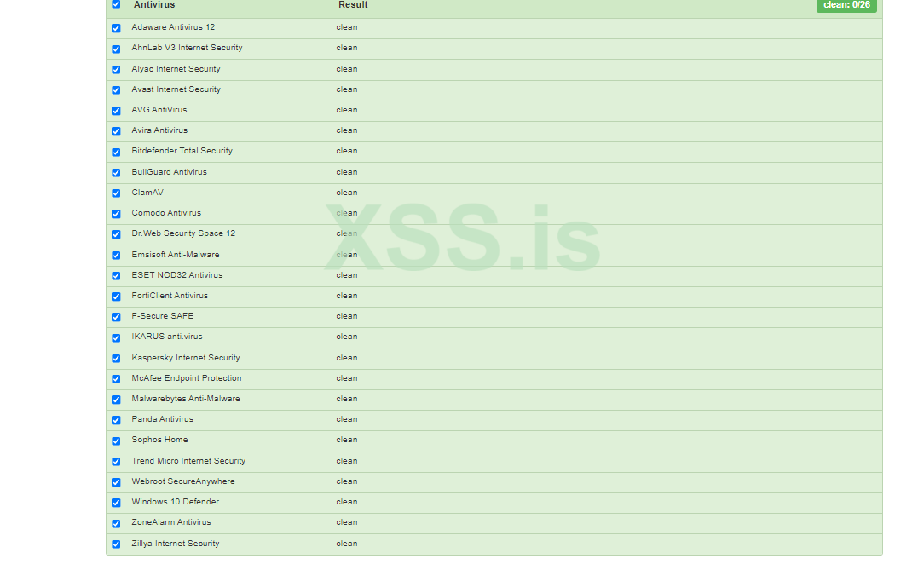The image size is (924, 576).
Task: Uncheck Kaspersky Internet Security checkbox
Action: pos(116,358)
